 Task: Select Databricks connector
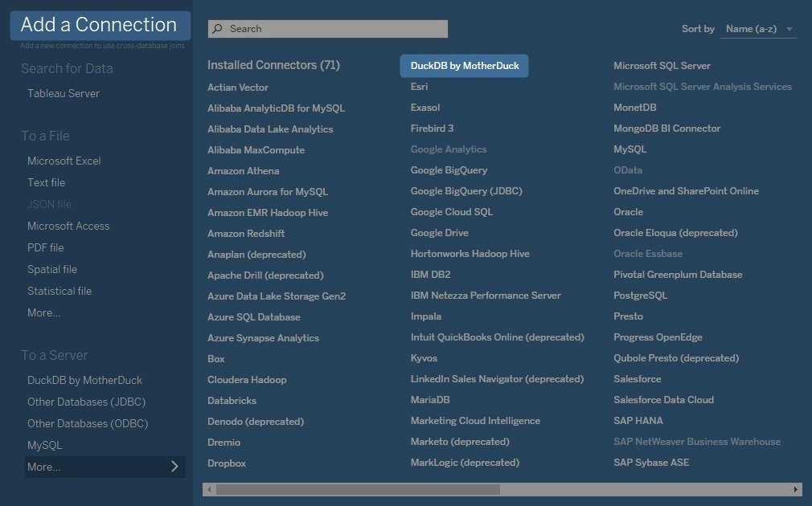click(232, 401)
